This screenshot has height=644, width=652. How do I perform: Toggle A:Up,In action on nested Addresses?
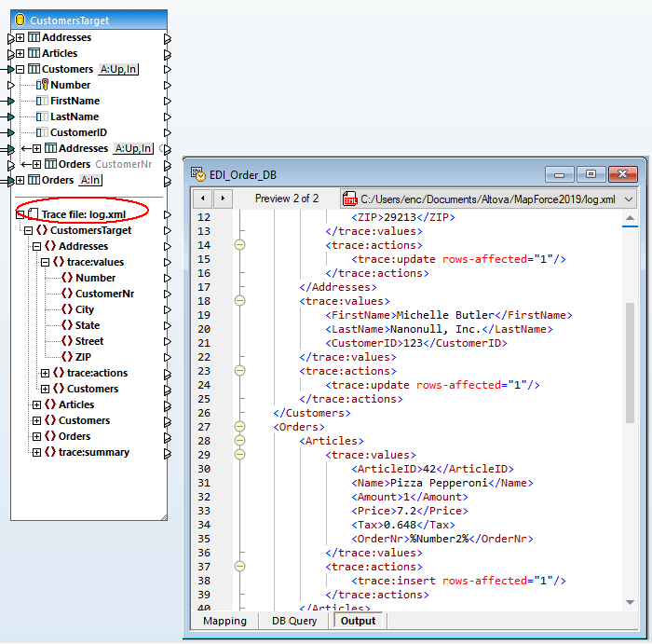point(133,148)
